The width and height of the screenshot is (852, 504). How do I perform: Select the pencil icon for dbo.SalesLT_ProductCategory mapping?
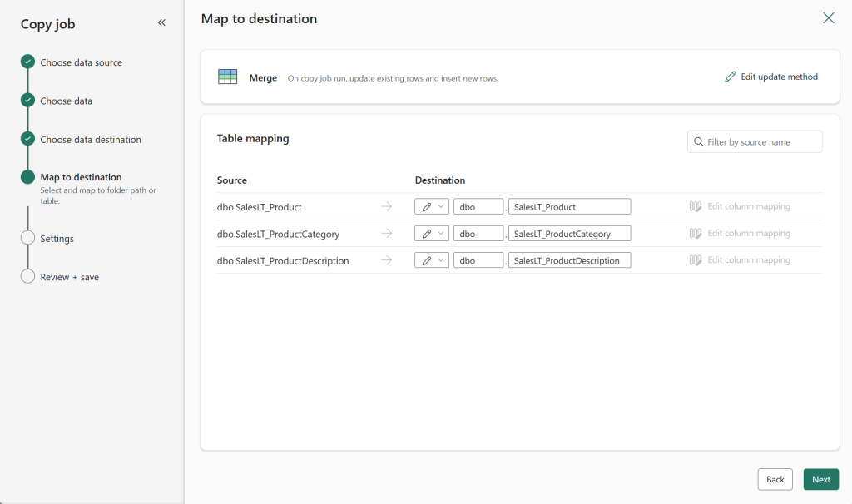(428, 233)
